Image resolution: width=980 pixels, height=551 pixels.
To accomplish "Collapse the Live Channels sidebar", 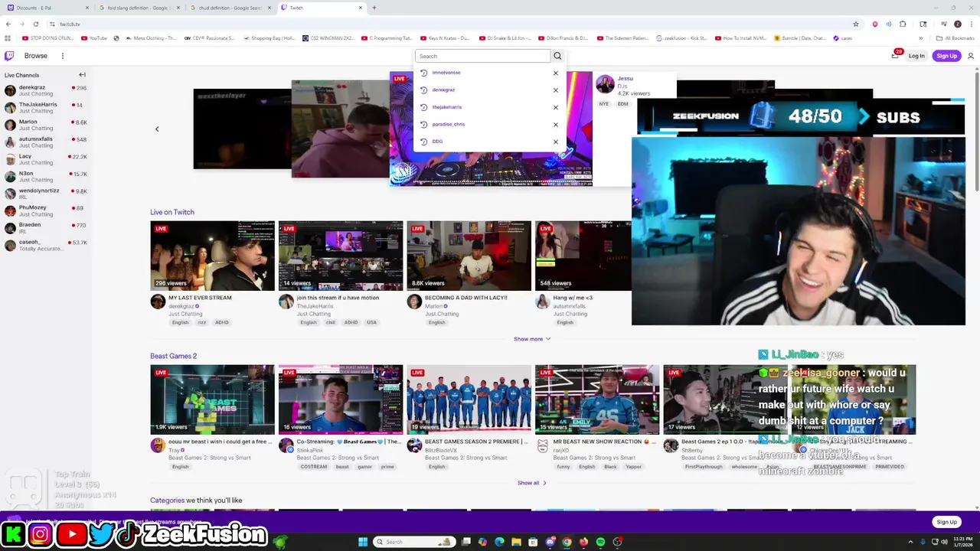I will click(82, 75).
